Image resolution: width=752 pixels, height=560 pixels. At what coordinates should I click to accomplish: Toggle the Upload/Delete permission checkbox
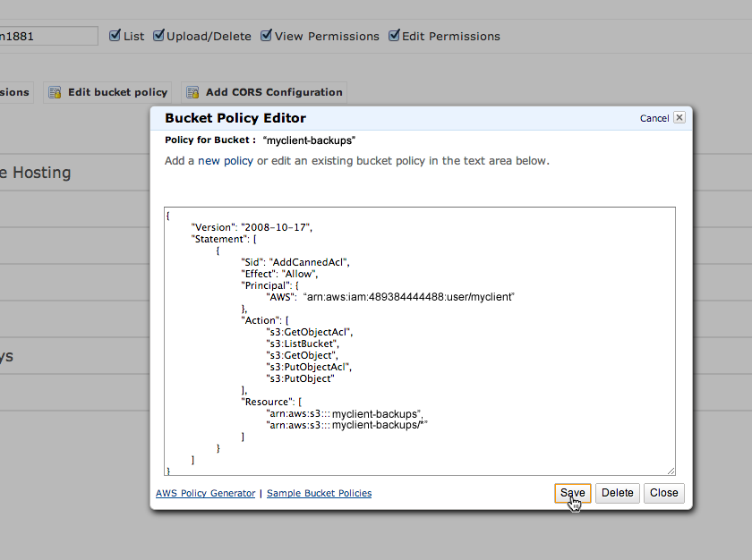[158, 36]
